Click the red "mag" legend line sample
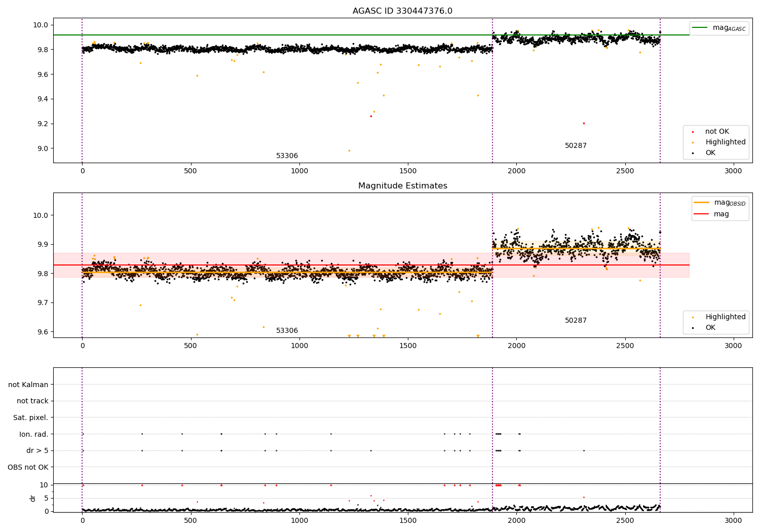 pyautogui.click(x=701, y=214)
